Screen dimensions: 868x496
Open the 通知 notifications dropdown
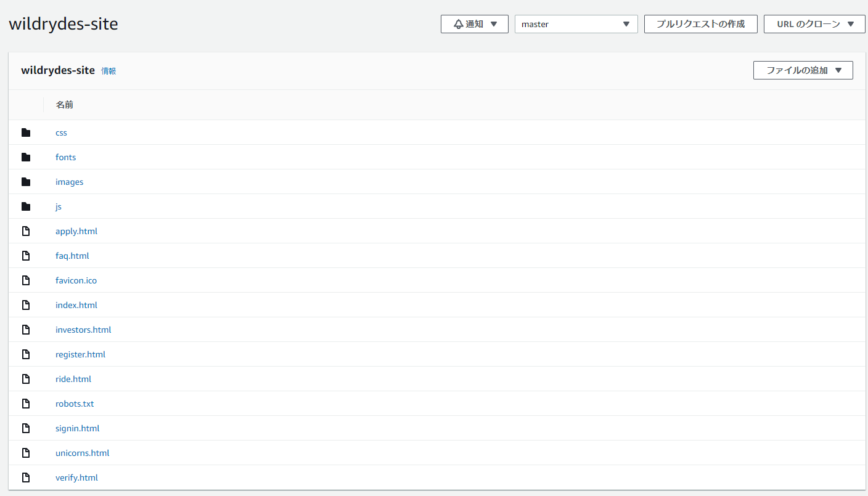point(475,23)
